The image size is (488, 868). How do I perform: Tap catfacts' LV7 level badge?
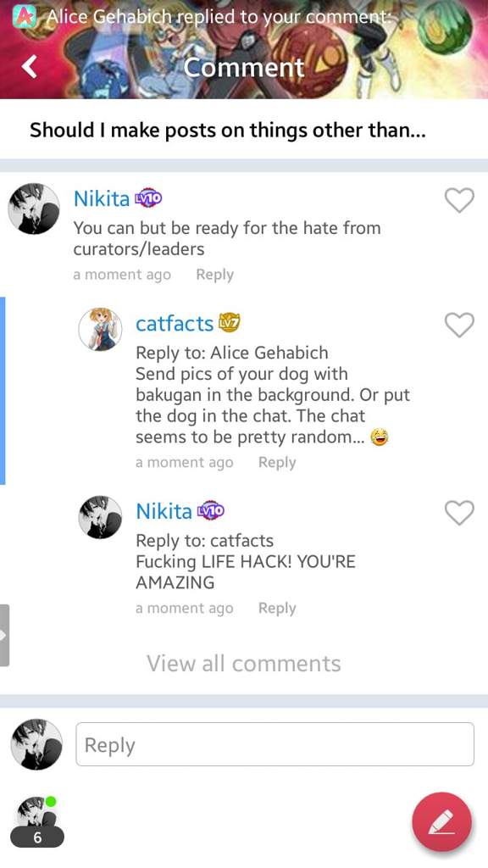tap(230, 322)
